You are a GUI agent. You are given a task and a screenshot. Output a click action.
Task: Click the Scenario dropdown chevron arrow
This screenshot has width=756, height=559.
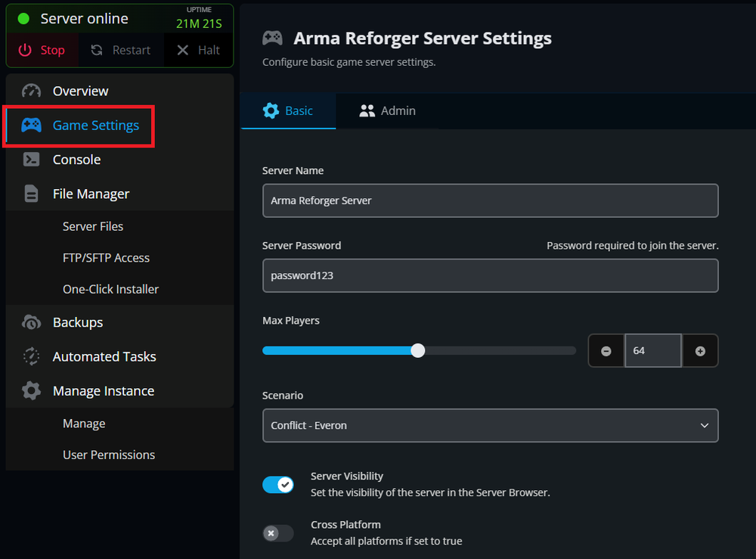[705, 425]
